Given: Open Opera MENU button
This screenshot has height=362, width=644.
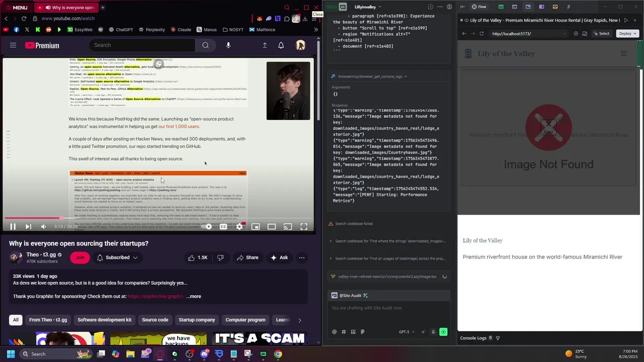Looking at the screenshot, I should pos(16,8).
